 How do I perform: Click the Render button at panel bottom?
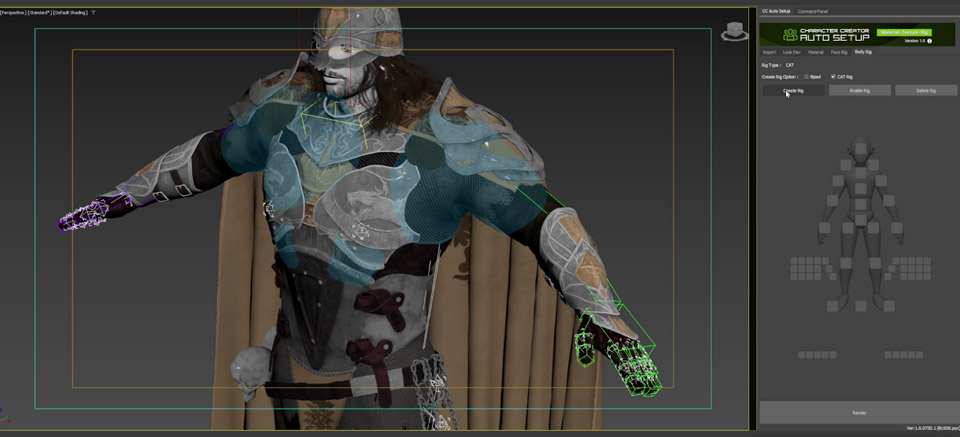(859, 412)
